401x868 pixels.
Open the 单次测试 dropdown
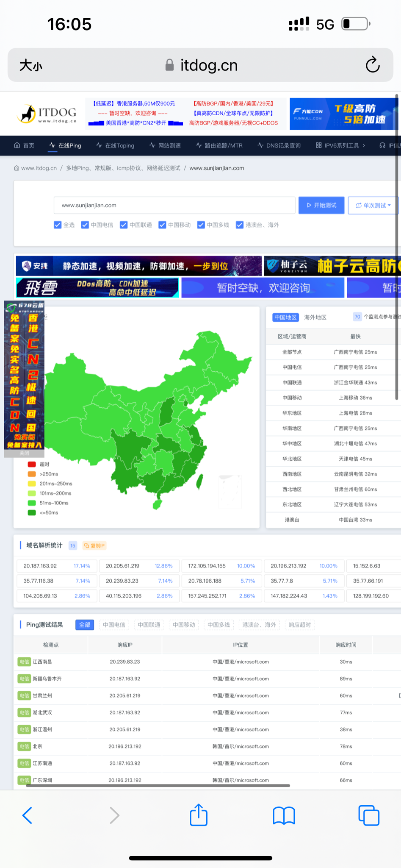pyautogui.click(x=373, y=205)
